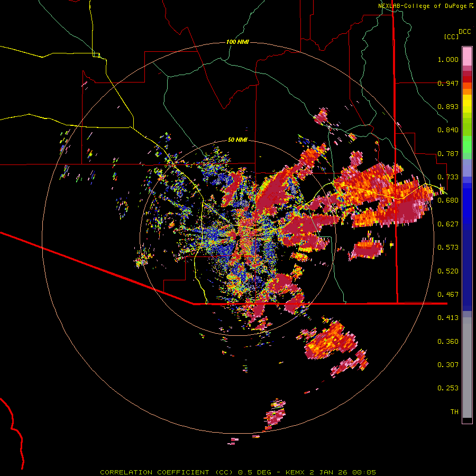Click the 0.733 legend value
This screenshot has height=476, width=476.
tap(448, 177)
